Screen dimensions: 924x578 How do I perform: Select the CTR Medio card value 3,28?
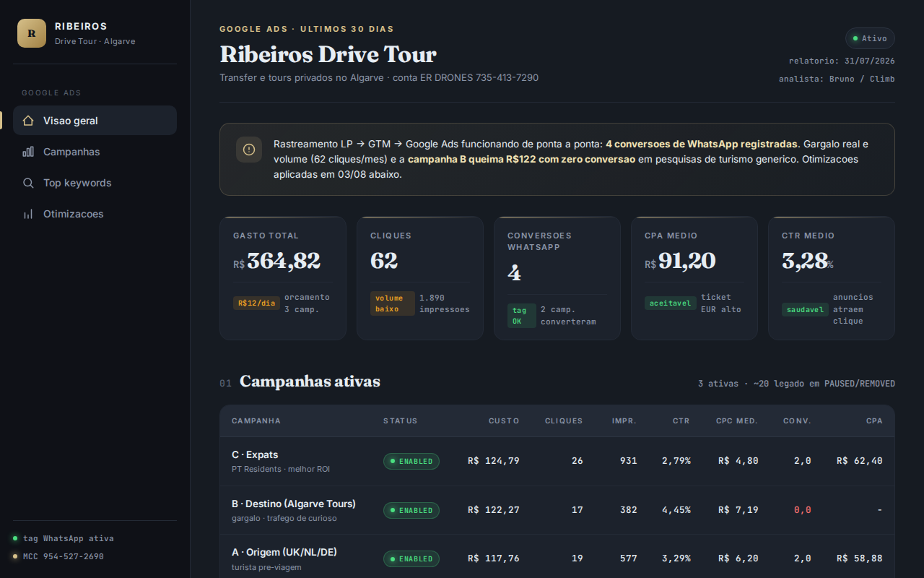[x=805, y=261]
